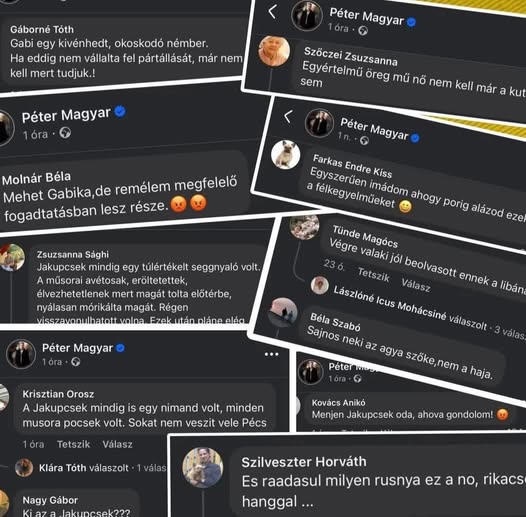Click Tetszik under Tünde Magócs's comment
This screenshot has width=526, height=517.
tap(373, 275)
